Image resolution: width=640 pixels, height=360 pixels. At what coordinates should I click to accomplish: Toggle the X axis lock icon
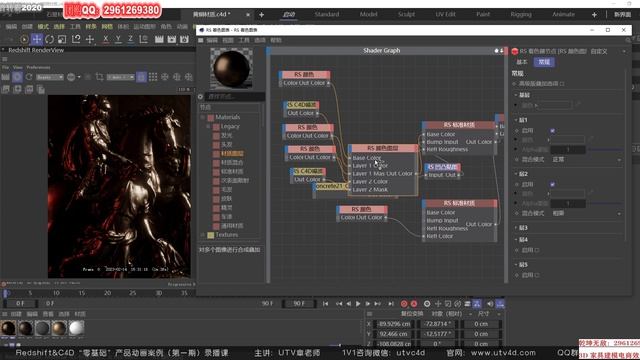pyautogui.click(x=106, y=39)
